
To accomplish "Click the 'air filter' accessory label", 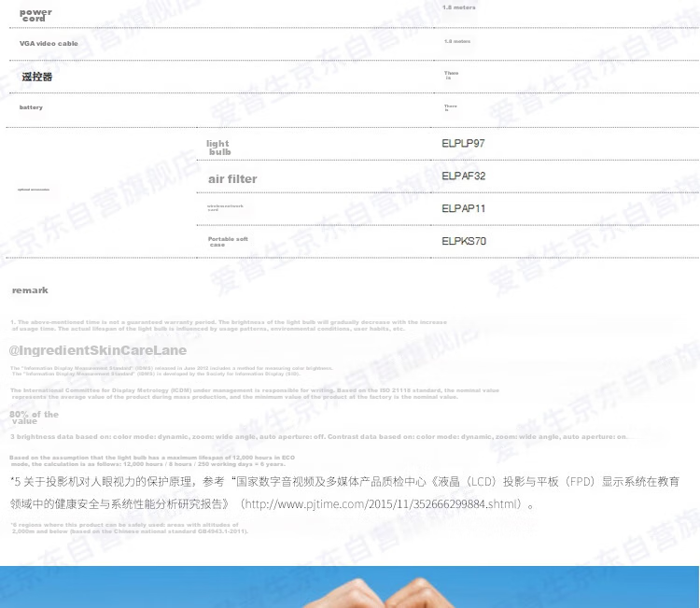I will point(232,179).
